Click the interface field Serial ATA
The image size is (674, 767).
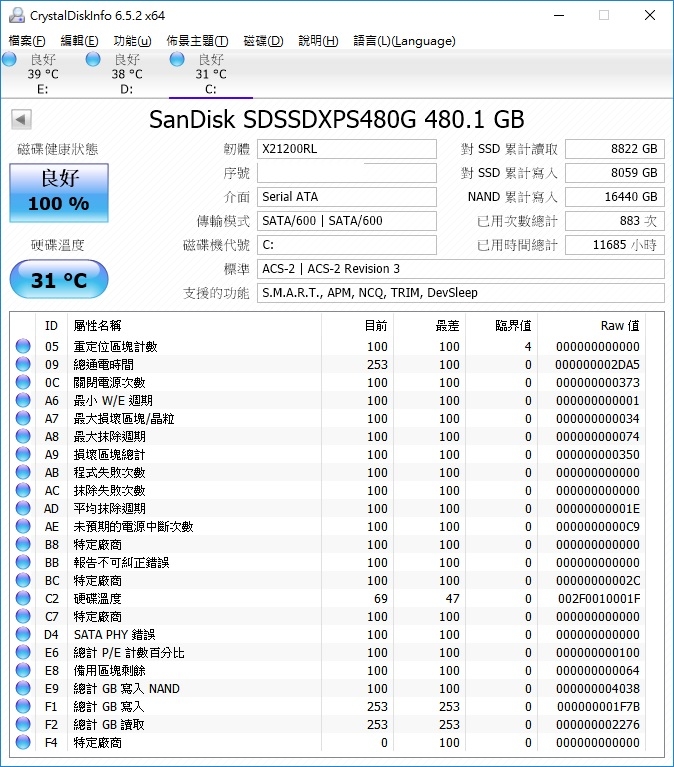347,197
